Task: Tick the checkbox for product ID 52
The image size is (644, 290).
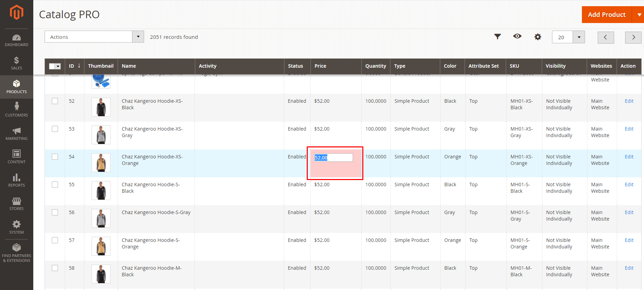Action: coord(55,101)
